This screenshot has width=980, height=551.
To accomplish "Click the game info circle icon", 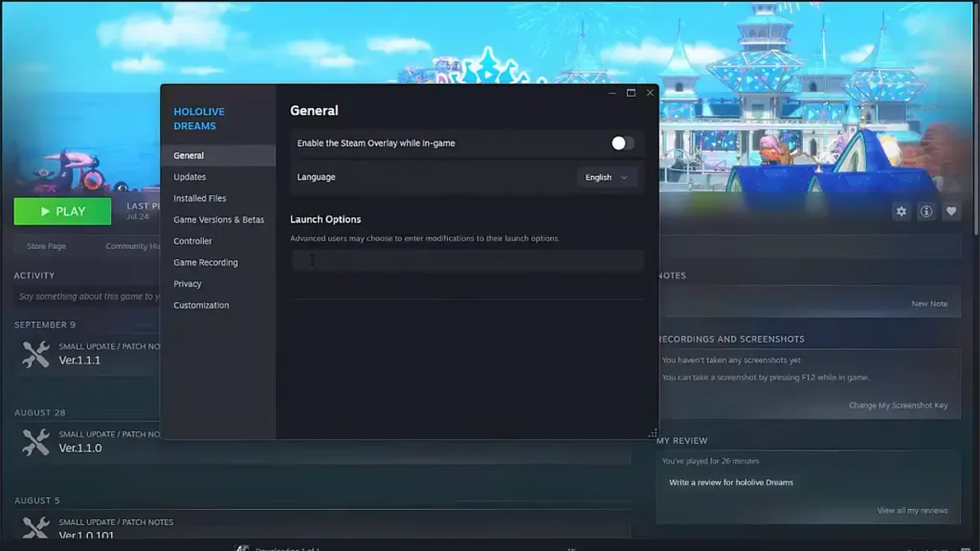I will coord(926,211).
